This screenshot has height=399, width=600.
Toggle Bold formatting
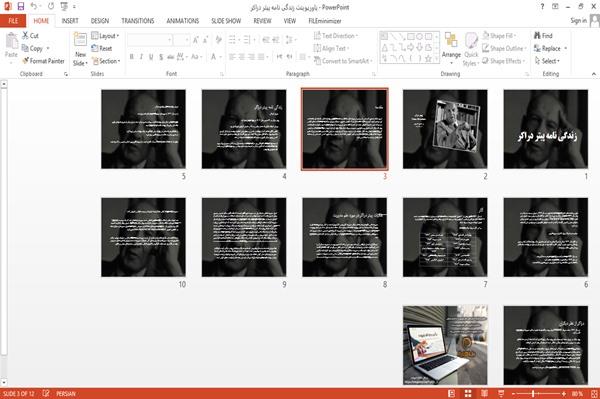pyautogui.click(x=132, y=57)
